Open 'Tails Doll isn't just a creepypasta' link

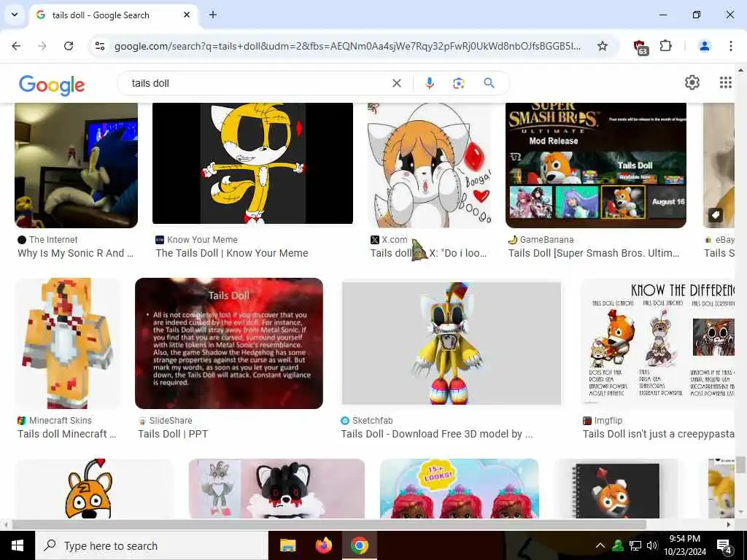(659, 434)
